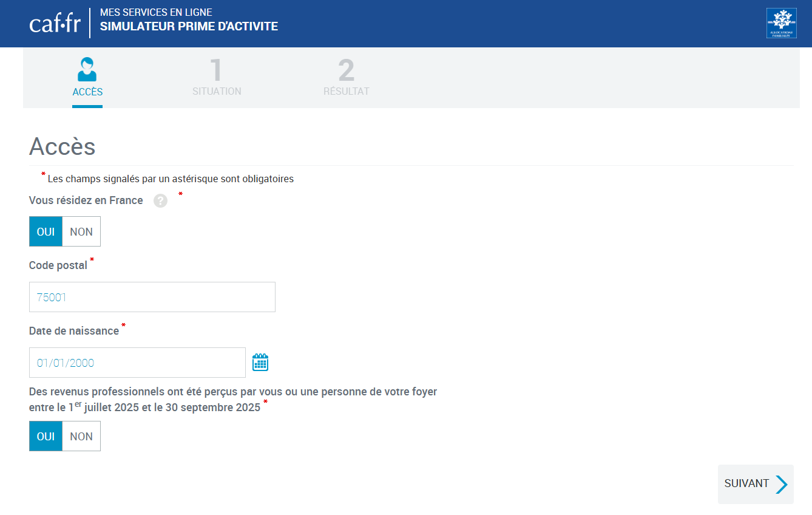Select OUI for residing in France

(46, 231)
